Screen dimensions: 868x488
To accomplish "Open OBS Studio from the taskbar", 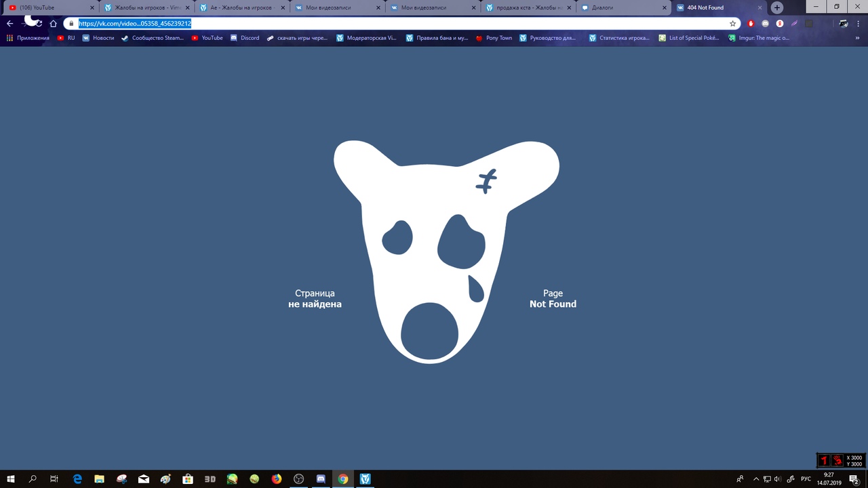I will click(x=298, y=479).
